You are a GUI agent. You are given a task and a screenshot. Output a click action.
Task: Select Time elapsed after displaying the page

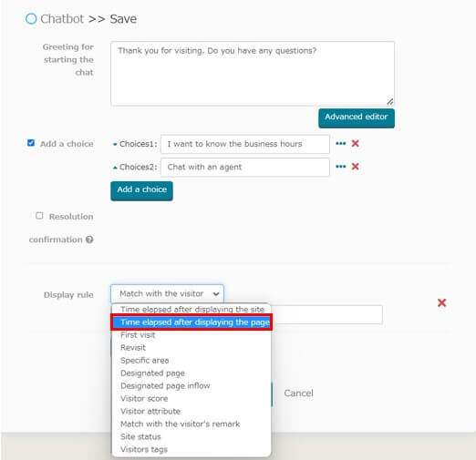191,322
